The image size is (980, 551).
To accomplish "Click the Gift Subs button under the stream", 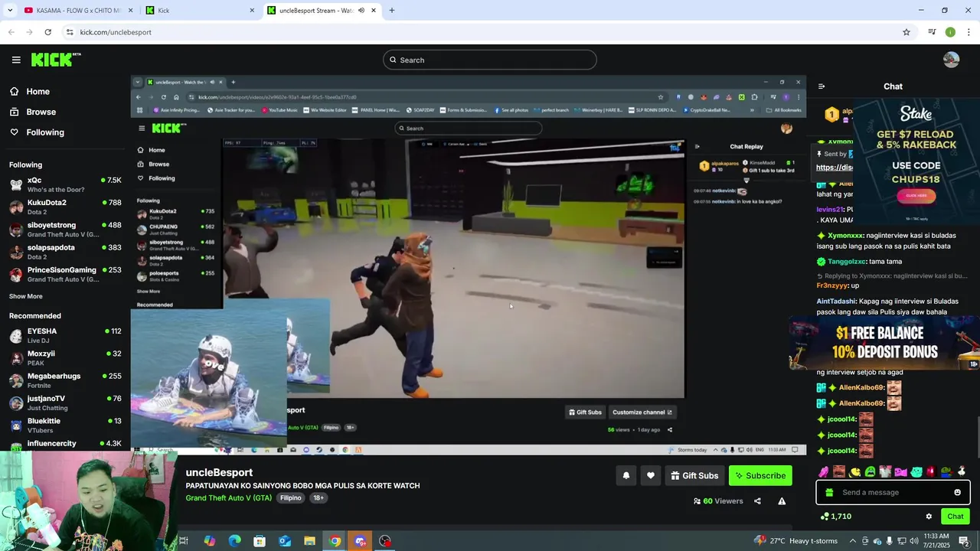I will [x=694, y=476].
